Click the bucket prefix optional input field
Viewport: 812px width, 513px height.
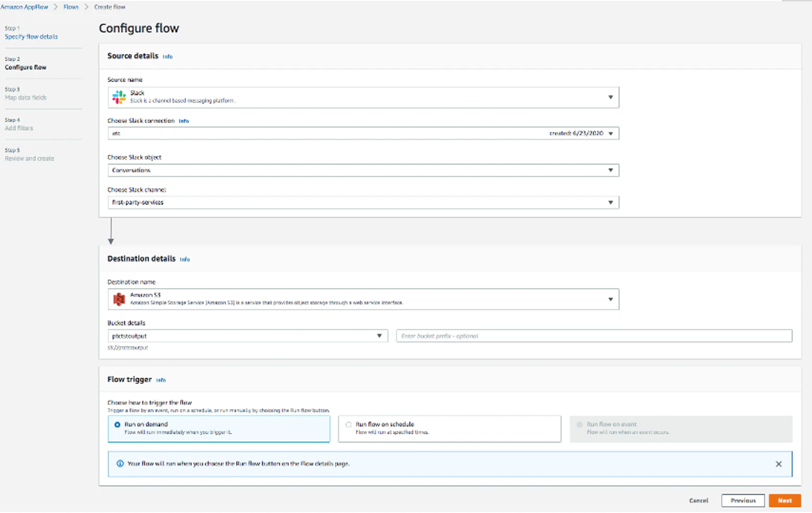594,336
